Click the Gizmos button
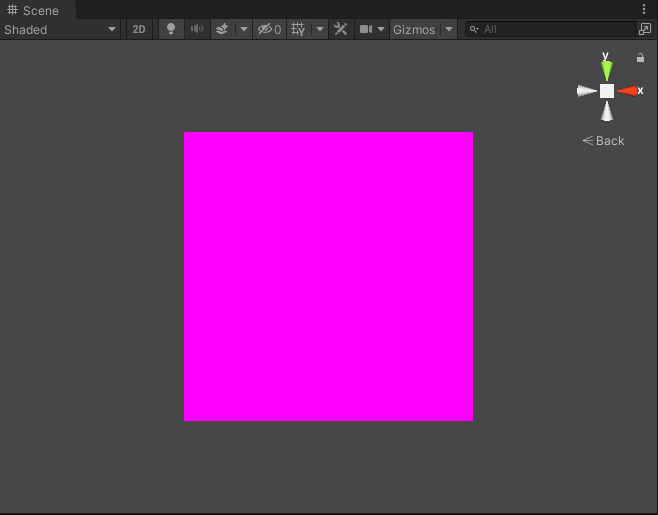 [x=414, y=29]
